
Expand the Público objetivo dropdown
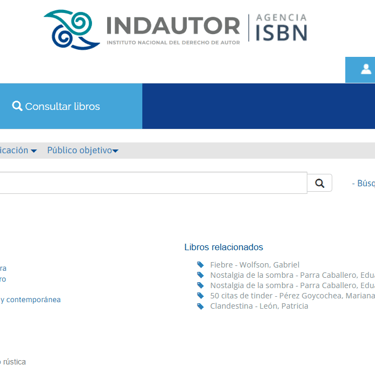coord(83,150)
